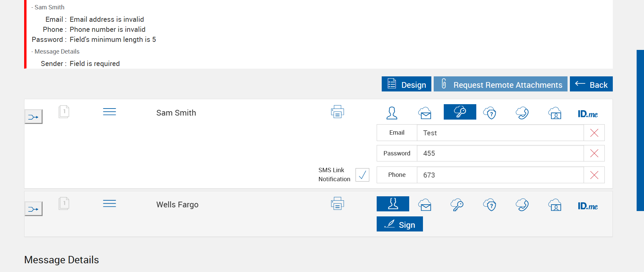Open the Design view

[x=406, y=84]
